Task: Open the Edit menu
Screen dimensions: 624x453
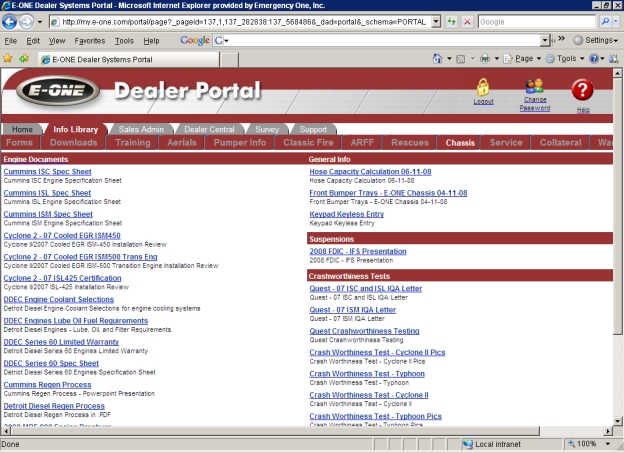Action: pyautogui.click(x=33, y=41)
